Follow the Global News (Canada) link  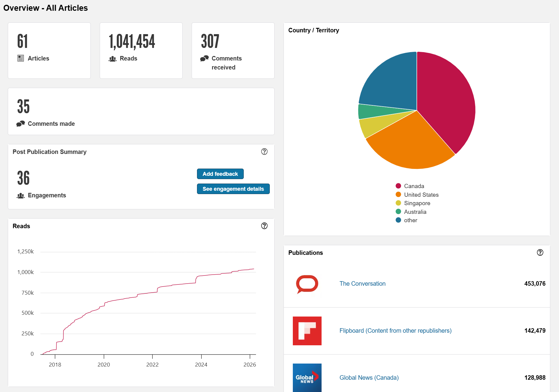[369, 378]
